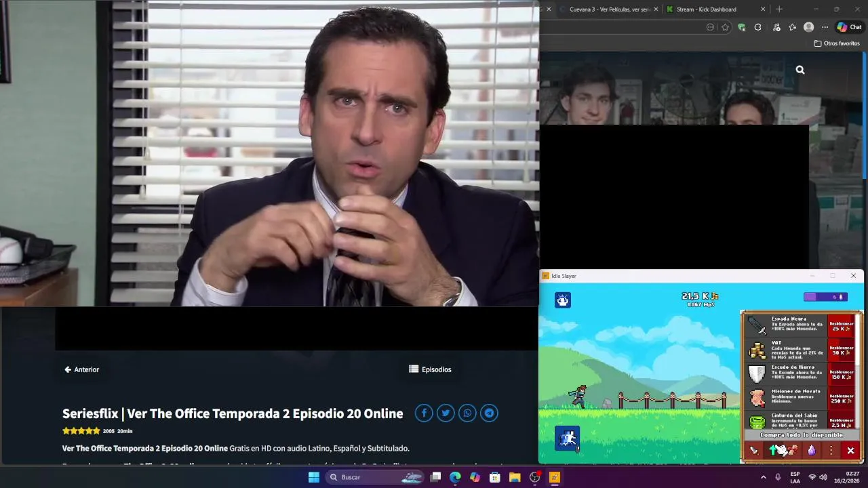This screenshot has width=868, height=488.
Task: Close the Kick Dashboard tab
Action: pos(763,9)
